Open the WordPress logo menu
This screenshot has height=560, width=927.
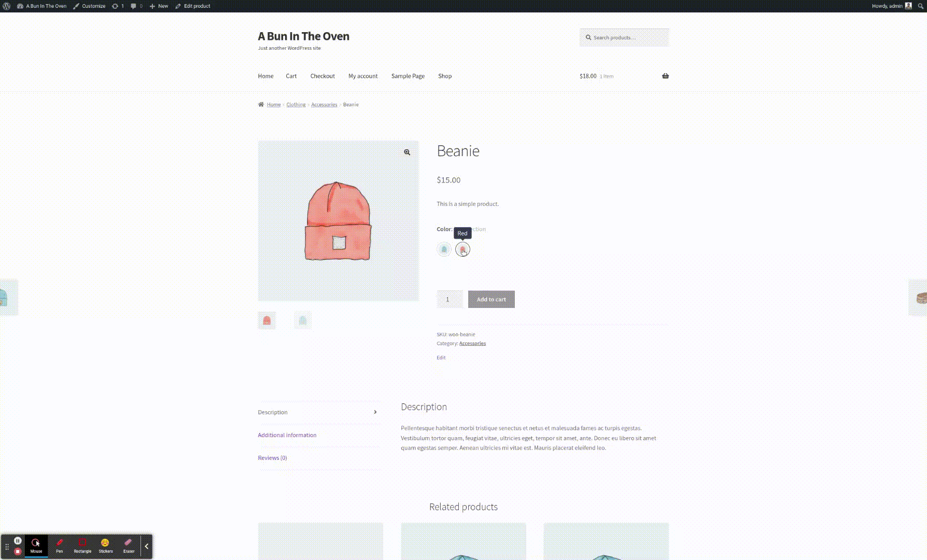click(7, 6)
